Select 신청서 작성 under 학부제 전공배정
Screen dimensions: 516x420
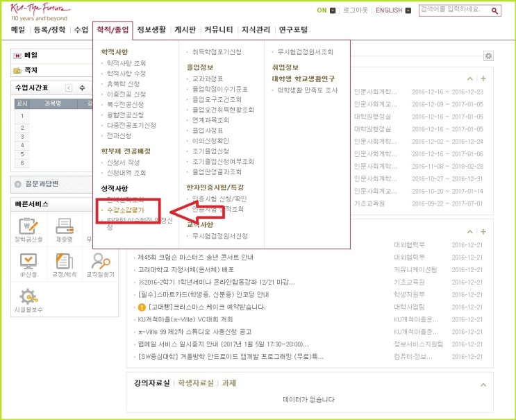pos(124,162)
